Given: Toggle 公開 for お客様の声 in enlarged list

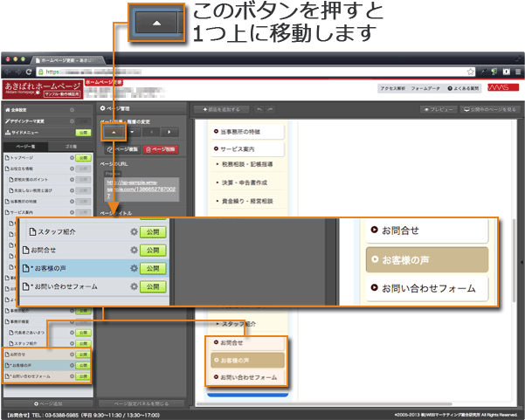Looking at the screenshot, I should pyautogui.click(x=153, y=268).
